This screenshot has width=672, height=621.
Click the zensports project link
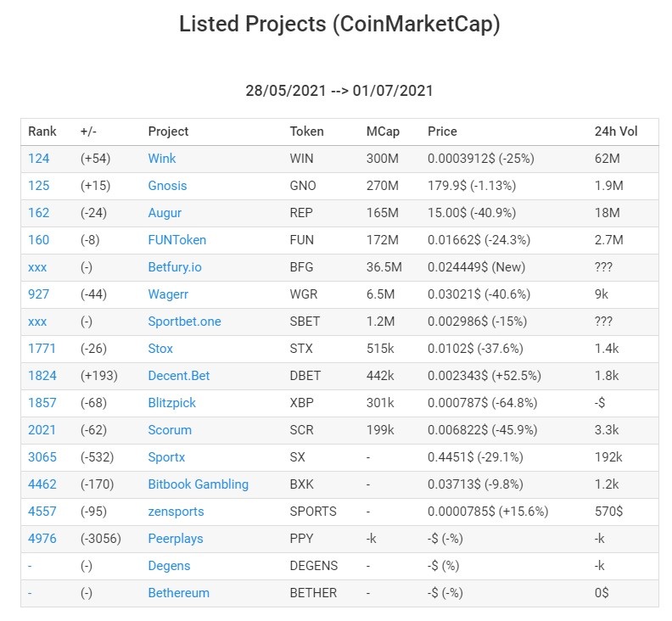(176, 512)
